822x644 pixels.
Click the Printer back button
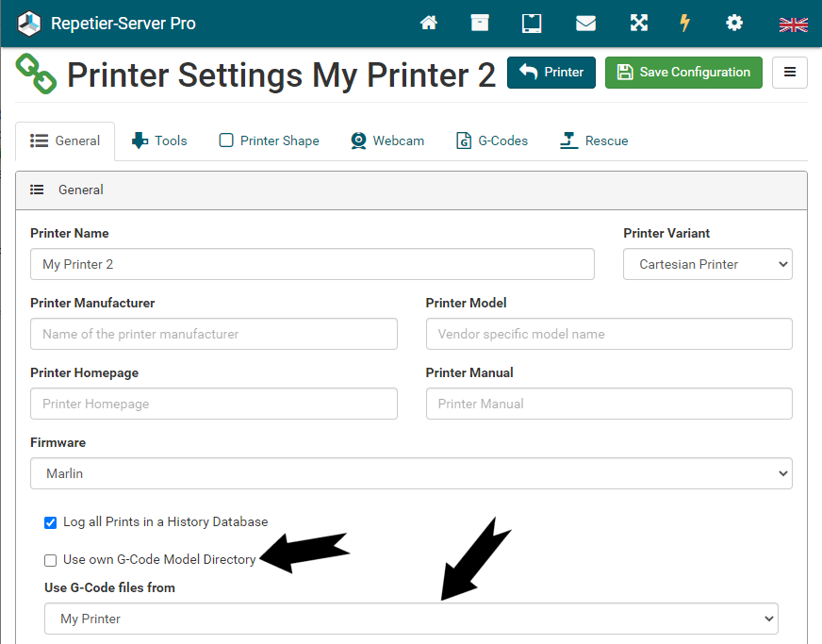pos(551,73)
